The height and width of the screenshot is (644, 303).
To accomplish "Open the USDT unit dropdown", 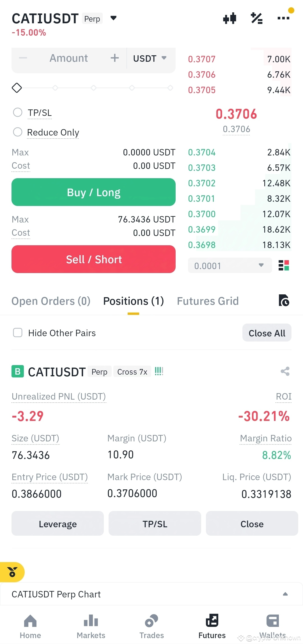I will point(150,58).
